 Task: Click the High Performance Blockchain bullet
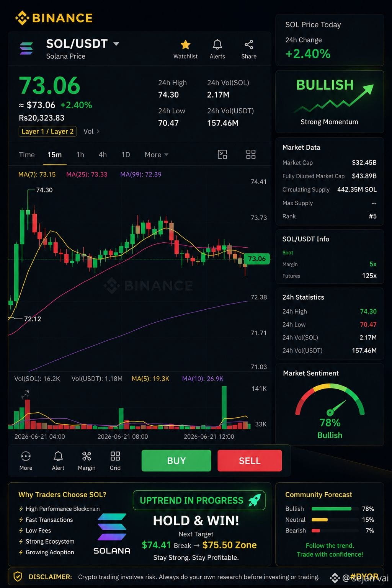59,509
